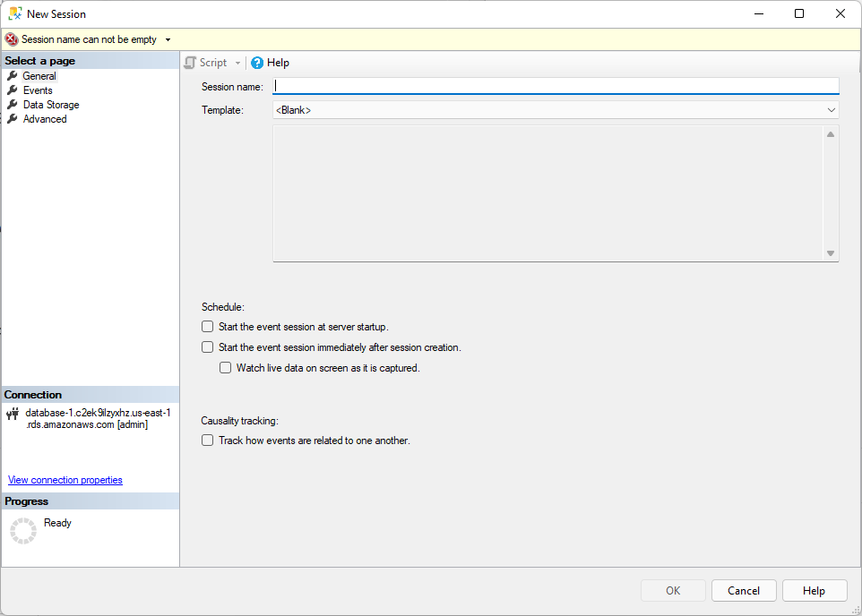The height and width of the screenshot is (616, 862).
Task: Open the General page
Action: pos(39,76)
